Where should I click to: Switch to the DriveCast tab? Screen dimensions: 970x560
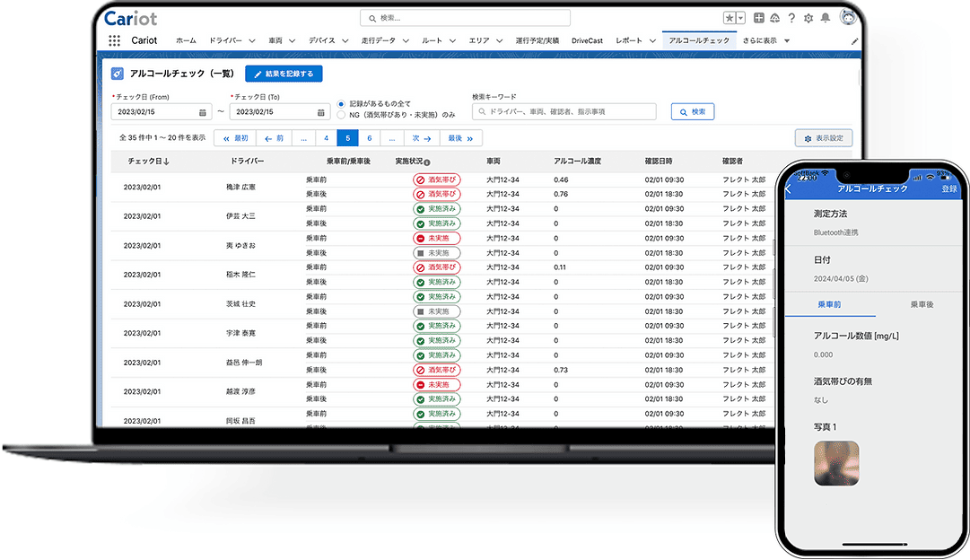point(587,41)
